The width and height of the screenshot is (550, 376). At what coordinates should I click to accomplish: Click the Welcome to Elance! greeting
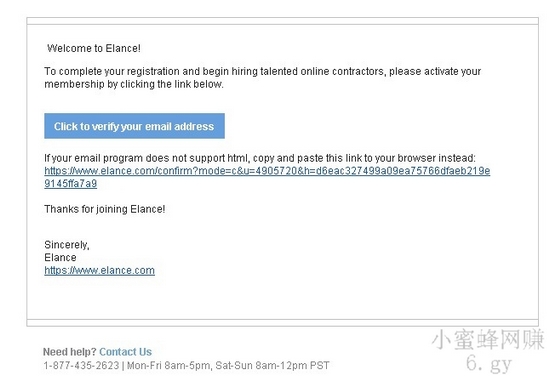(x=94, y=48)
